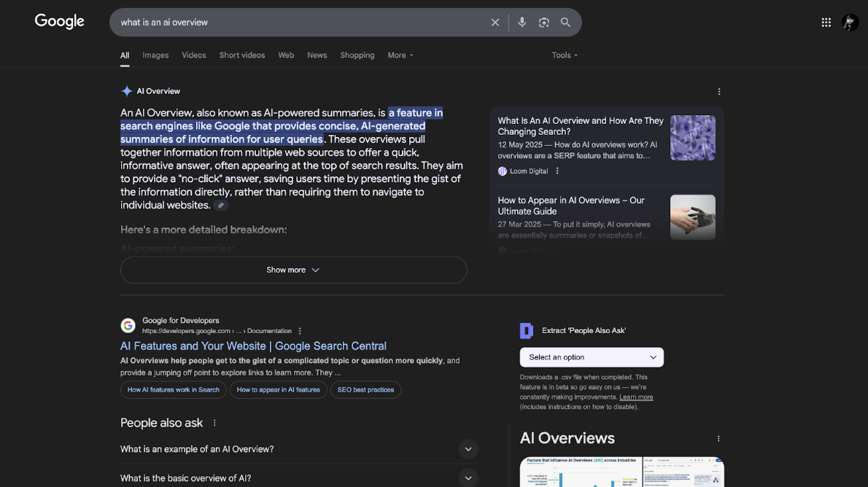Click 'Here's a more detailed breakdown:' text
The height and width of the screenshot is (487, 868).
point(204,230)
